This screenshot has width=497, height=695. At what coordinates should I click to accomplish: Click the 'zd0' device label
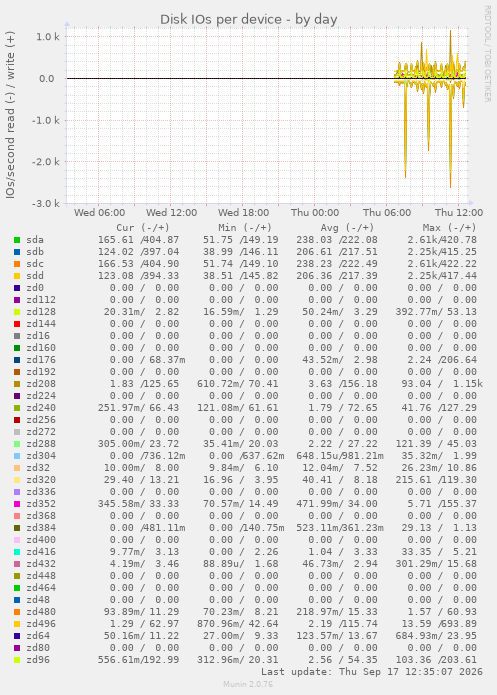pos(35,288)
